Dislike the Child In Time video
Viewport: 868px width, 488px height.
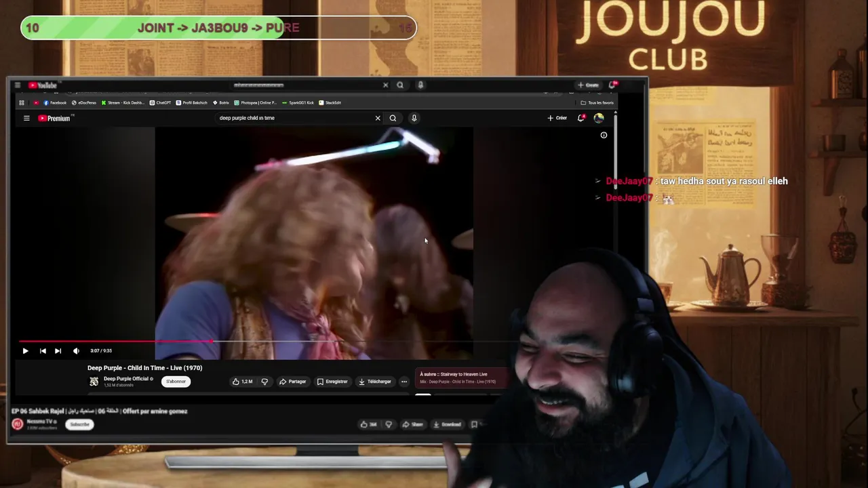click(264, 382)
